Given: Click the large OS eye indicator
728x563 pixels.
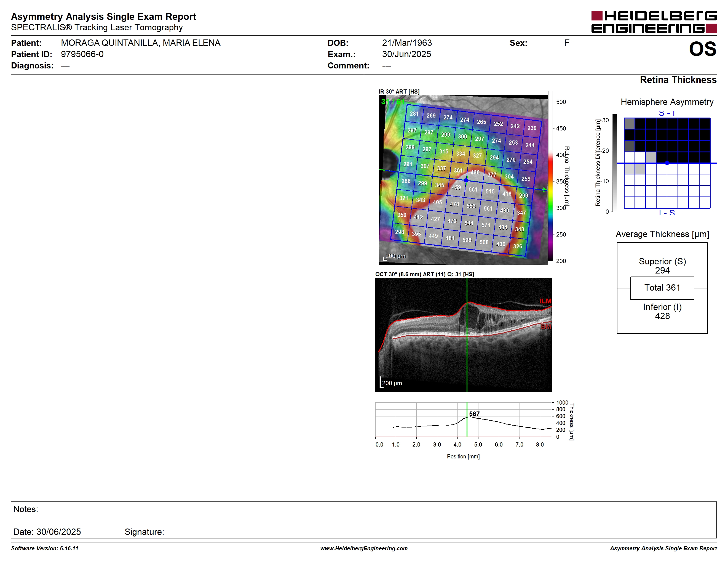Looking at the screenshot, I should [703, 49].
